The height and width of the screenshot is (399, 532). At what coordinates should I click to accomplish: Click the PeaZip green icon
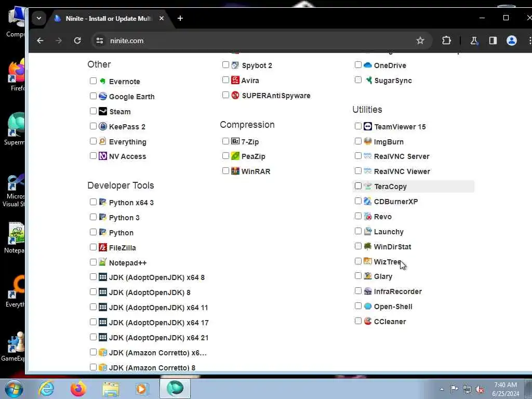click(x=235, y=156)
